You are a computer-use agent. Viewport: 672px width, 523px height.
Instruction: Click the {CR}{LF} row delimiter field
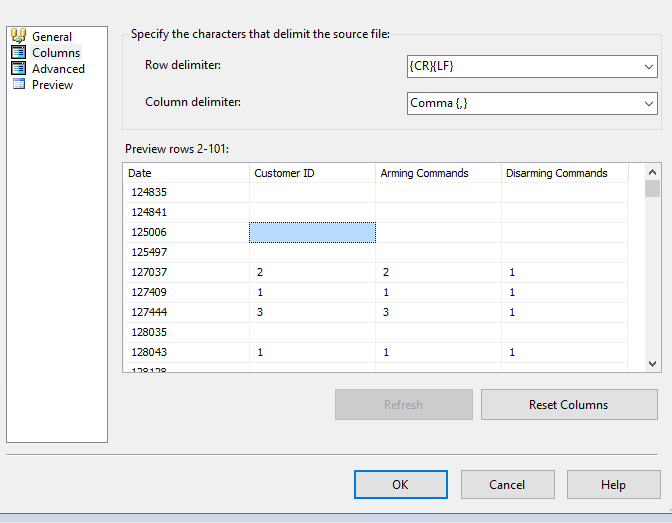[532, 66]
